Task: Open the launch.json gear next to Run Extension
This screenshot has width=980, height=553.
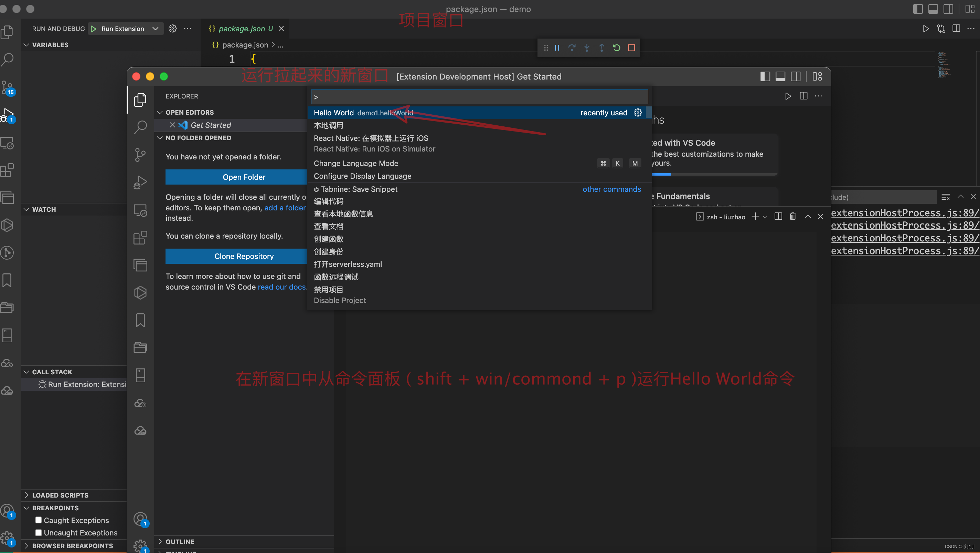Action: point(172,29)
